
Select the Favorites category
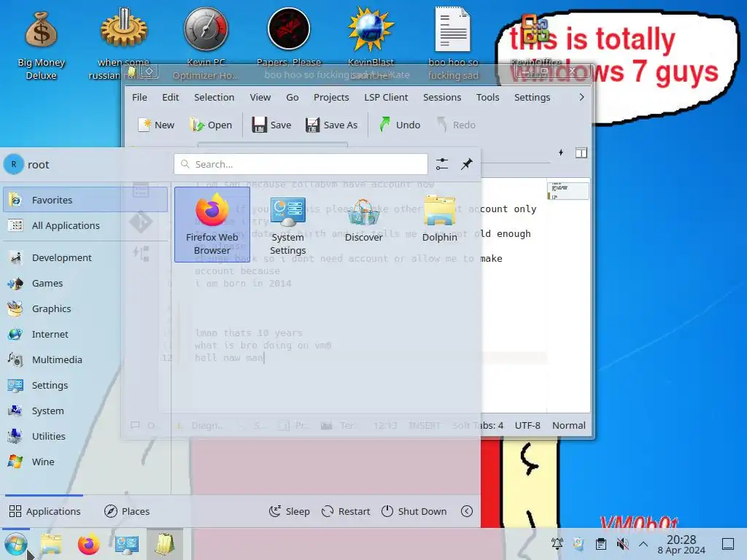point(85,200)
